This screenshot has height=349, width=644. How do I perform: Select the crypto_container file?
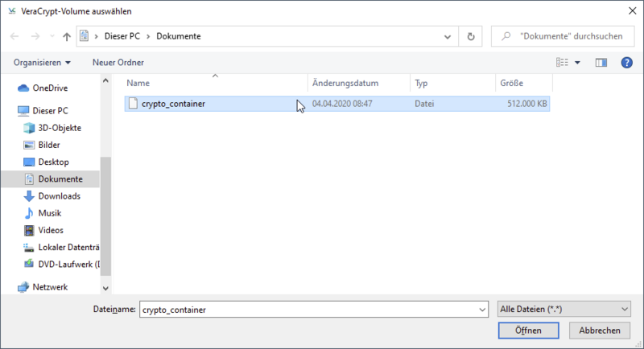point(172,104)
